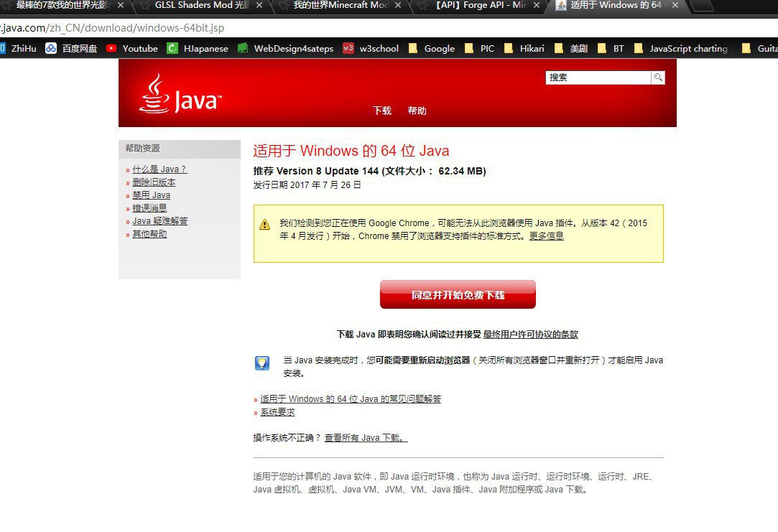Click the search magnifier icon
Image resolution: width=778 pixels, height=532 pixels.
click(657, 78)
